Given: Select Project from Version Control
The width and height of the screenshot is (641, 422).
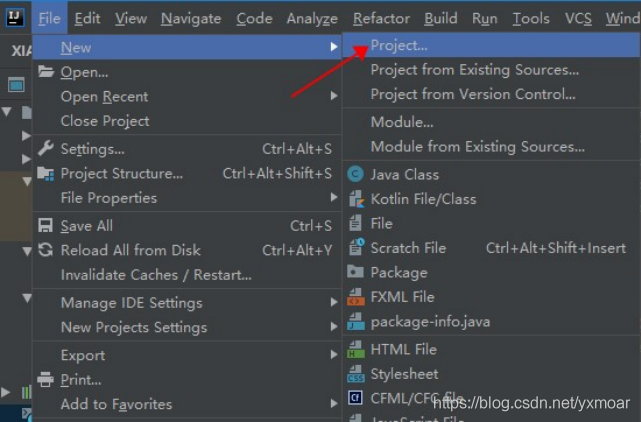Looking at the screenshot, I should (473, 94).
